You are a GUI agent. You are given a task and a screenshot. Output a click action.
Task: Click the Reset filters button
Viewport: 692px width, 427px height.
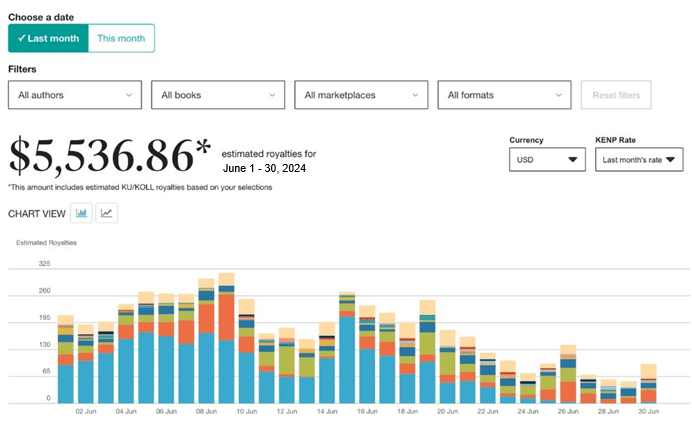(x=616, y=95)
